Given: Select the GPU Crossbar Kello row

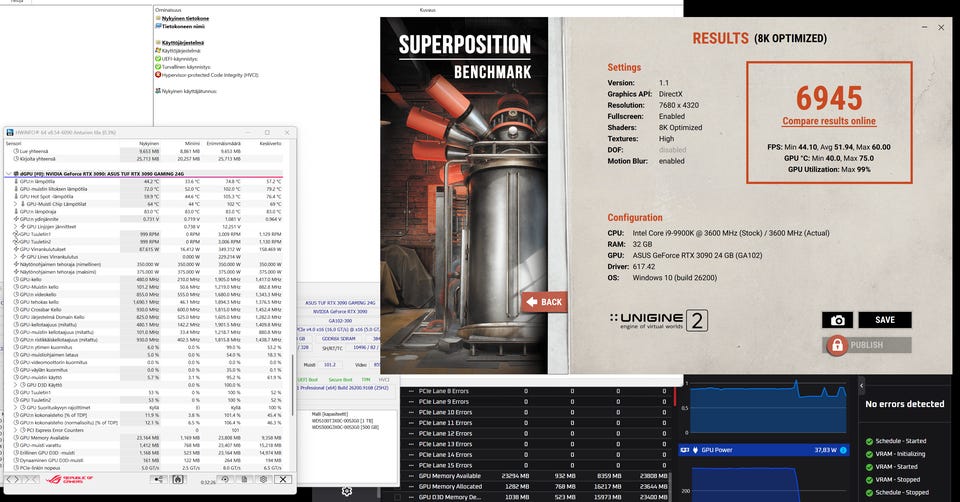Looking at the screenshot, I should [147, 309].
